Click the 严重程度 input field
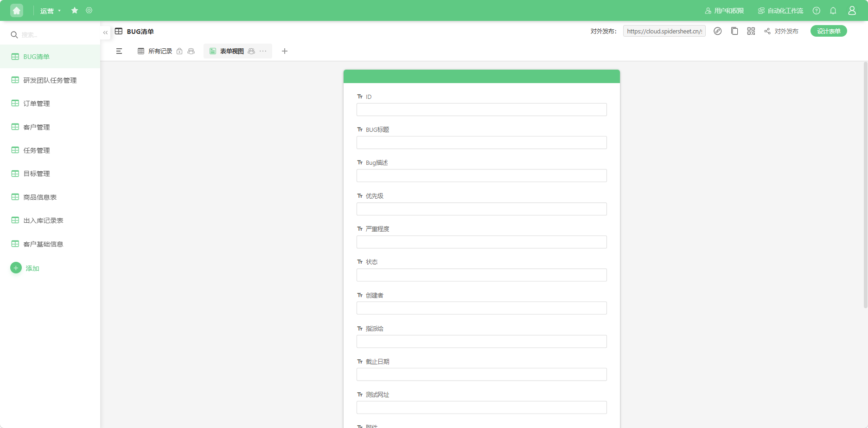 pos(482,242)
